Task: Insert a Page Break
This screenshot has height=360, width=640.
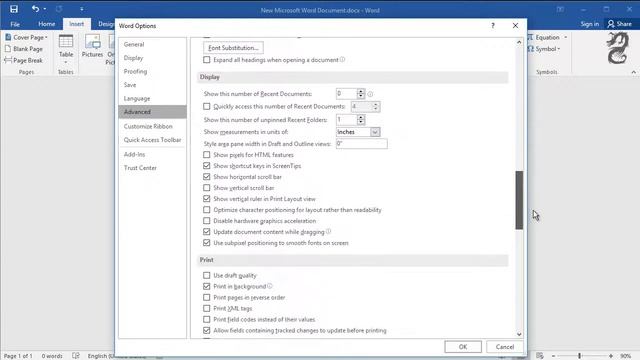Action: 24,60
